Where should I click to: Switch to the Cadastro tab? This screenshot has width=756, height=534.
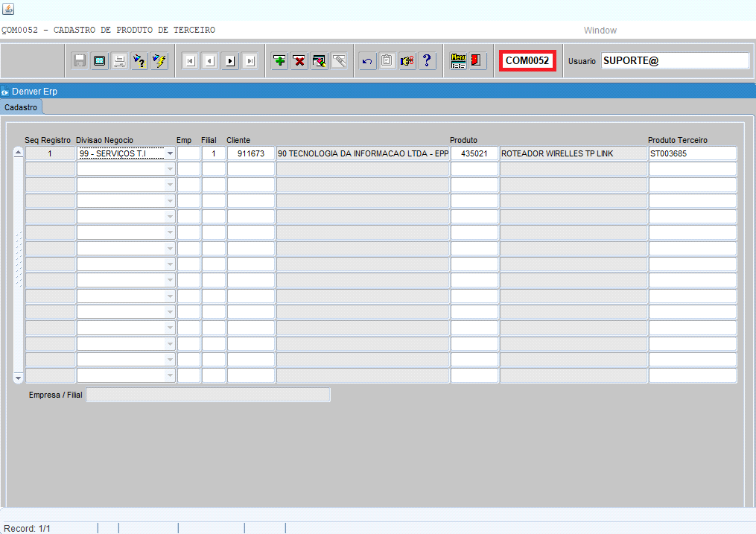pos(21,107)
